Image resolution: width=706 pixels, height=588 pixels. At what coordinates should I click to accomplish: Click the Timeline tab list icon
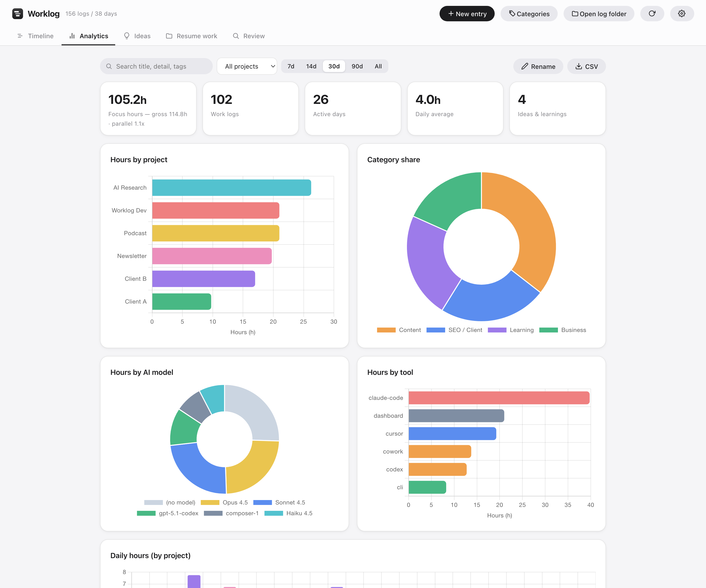20,36
